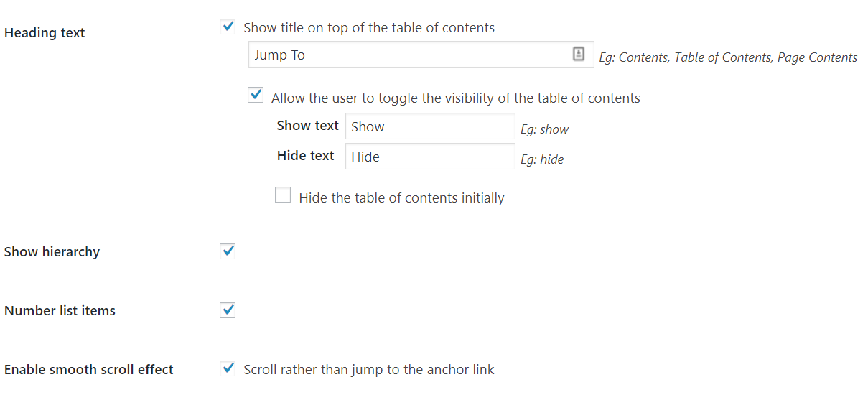
Task: Click the 'Heading text' row label
Action: click(x=45, y=33)
